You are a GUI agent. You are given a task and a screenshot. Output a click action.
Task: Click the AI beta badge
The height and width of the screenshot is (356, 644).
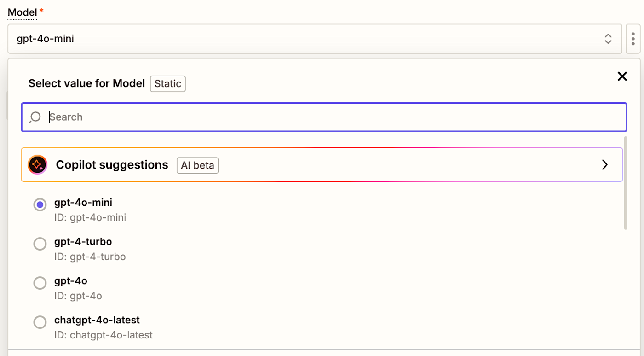click(197, 165)
